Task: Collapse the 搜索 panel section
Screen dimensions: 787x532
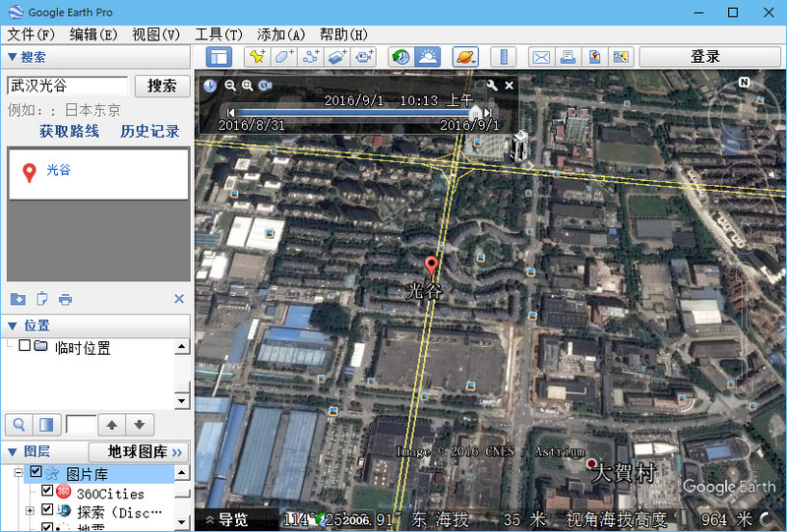Action: (x=12, y=58)
